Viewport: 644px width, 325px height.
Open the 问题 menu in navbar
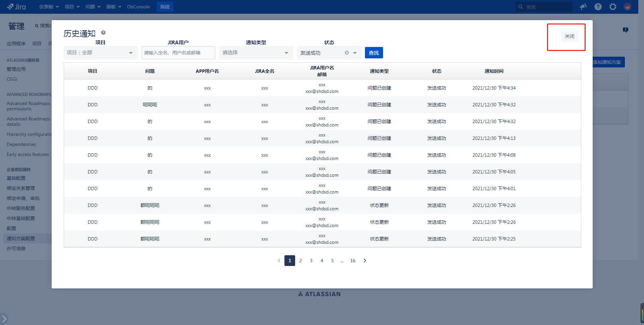93,7
